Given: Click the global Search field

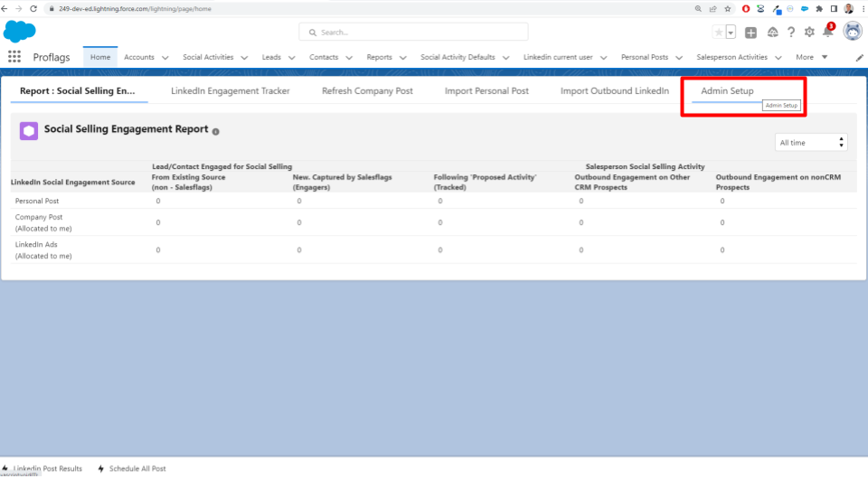Looking at the screenshot, I should point(413,33).
